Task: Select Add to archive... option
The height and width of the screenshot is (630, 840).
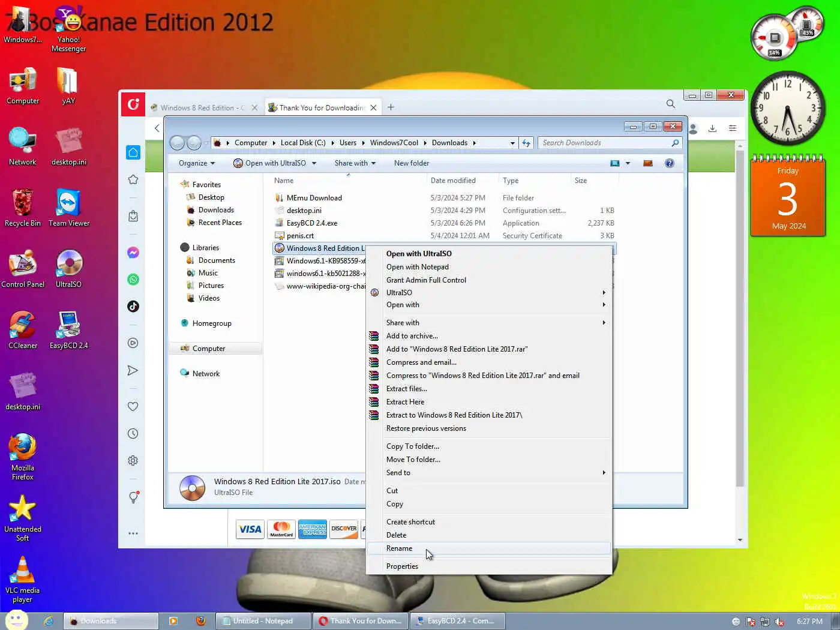Action: tap(489, 336)
